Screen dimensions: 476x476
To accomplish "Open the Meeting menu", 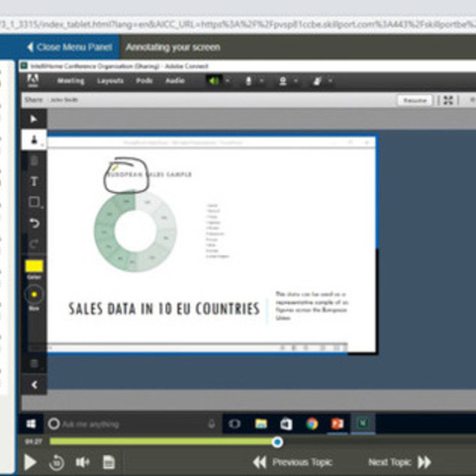I will (x=70, y=81).
